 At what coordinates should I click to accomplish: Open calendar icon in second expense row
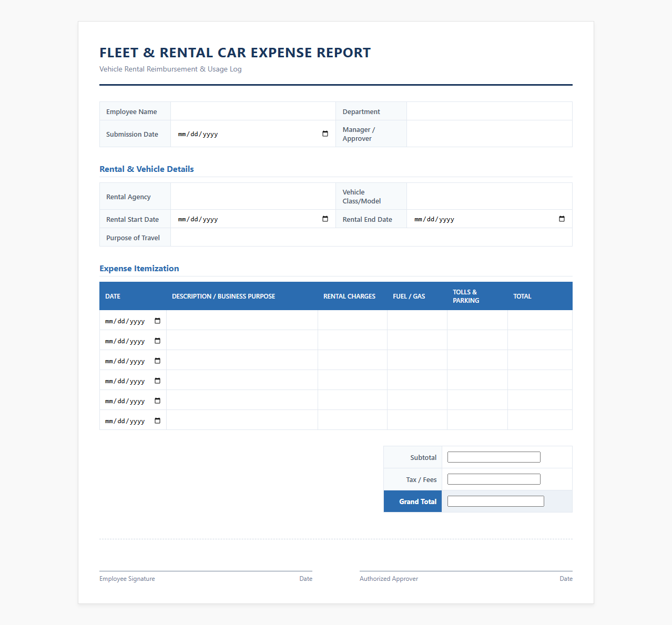point(157,341)
